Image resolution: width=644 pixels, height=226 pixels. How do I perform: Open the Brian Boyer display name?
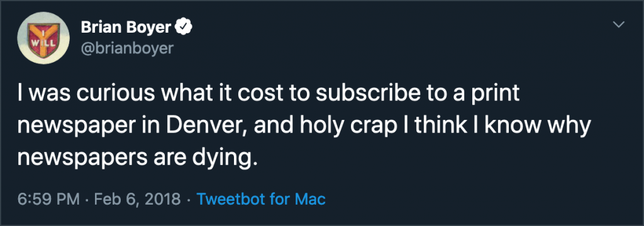pyautogui.click(x=126, y=28)
